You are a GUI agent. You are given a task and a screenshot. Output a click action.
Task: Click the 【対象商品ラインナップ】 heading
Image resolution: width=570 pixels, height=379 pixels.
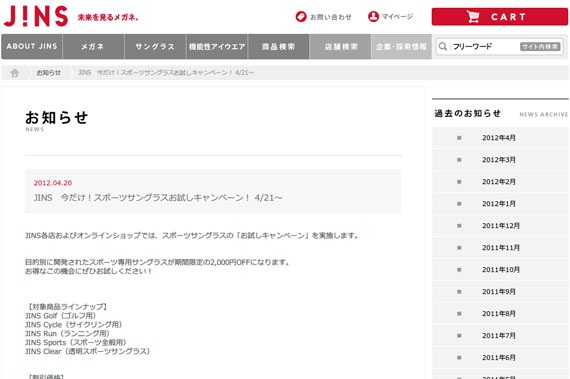pyautogui.click(x=67, y=307)
